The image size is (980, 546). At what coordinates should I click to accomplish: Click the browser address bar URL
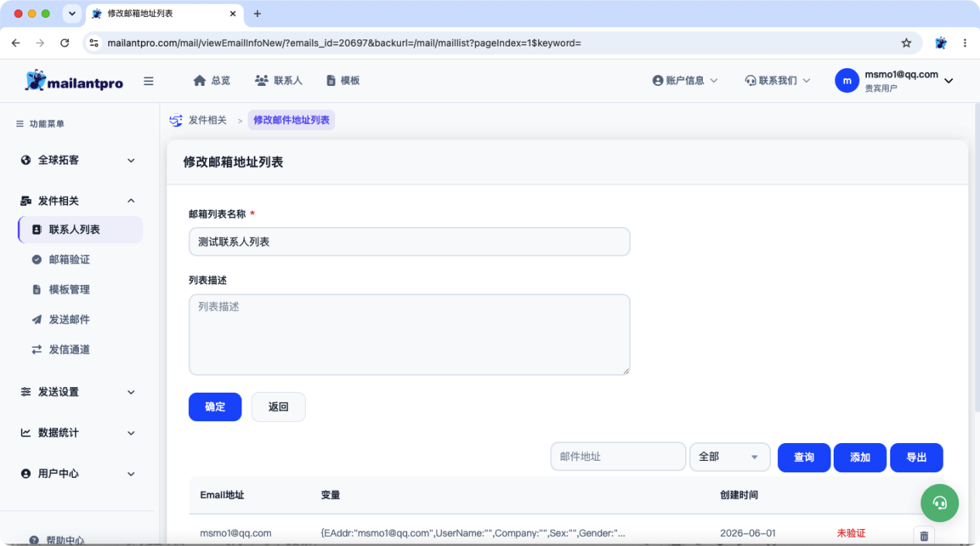(x=344, y=43)
